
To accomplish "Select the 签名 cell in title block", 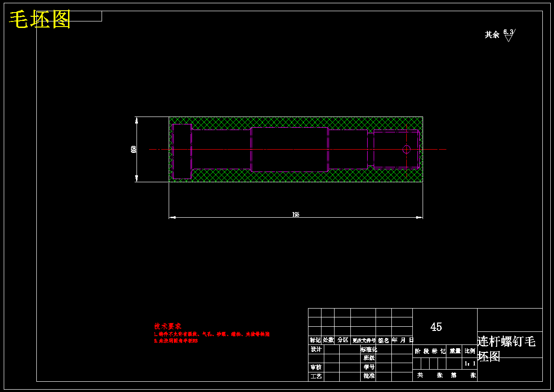I will click(383, 340).
